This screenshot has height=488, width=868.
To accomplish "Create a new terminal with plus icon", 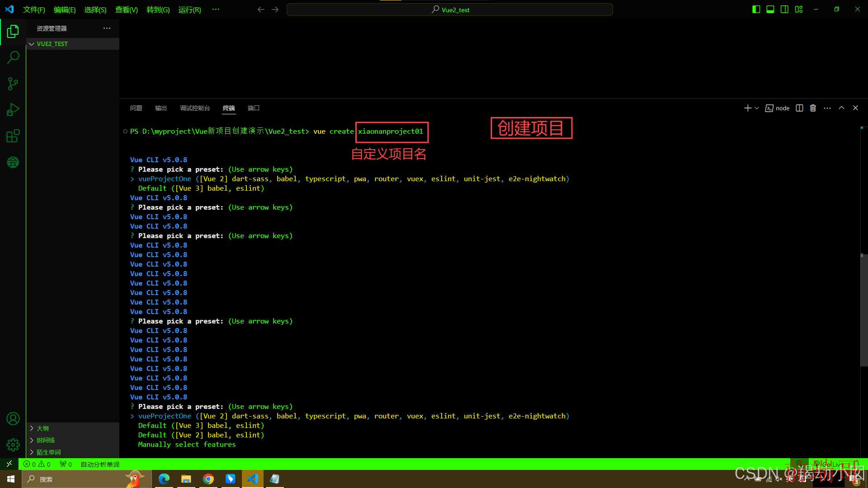I will [747, 108].
